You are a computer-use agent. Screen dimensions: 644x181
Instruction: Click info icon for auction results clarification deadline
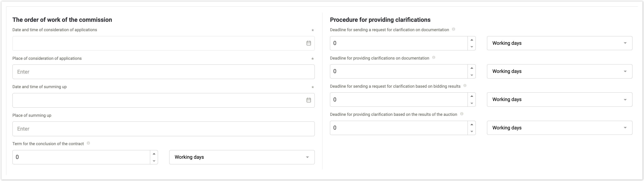462,114
